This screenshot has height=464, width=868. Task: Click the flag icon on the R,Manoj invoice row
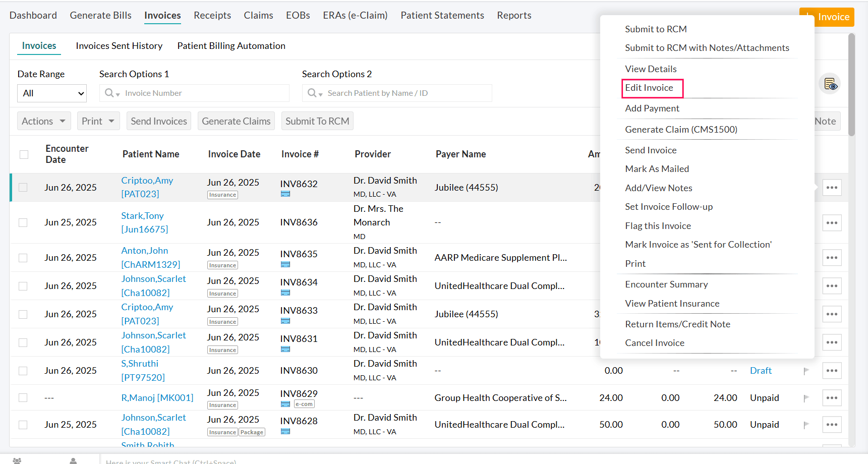[x=806, y=398]
